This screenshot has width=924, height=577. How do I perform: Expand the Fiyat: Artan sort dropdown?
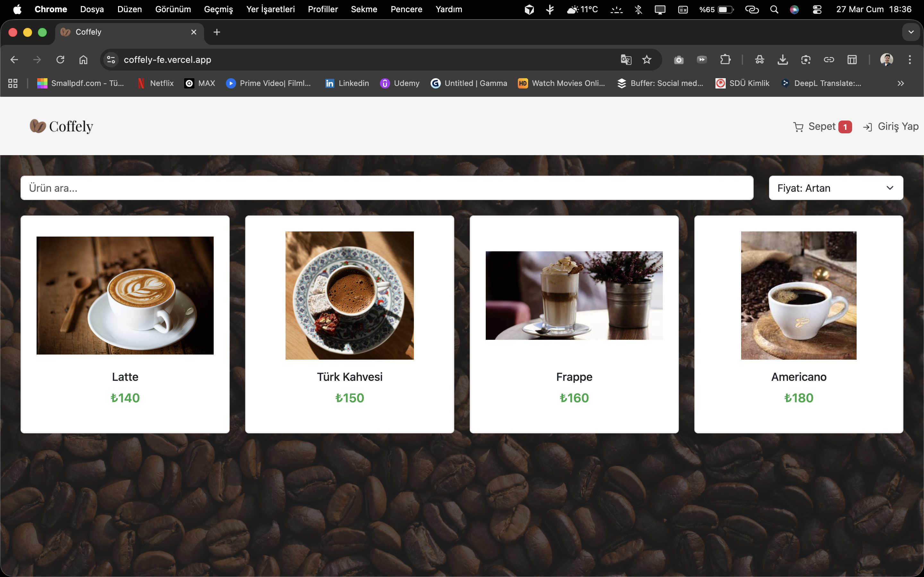(836, 188)
